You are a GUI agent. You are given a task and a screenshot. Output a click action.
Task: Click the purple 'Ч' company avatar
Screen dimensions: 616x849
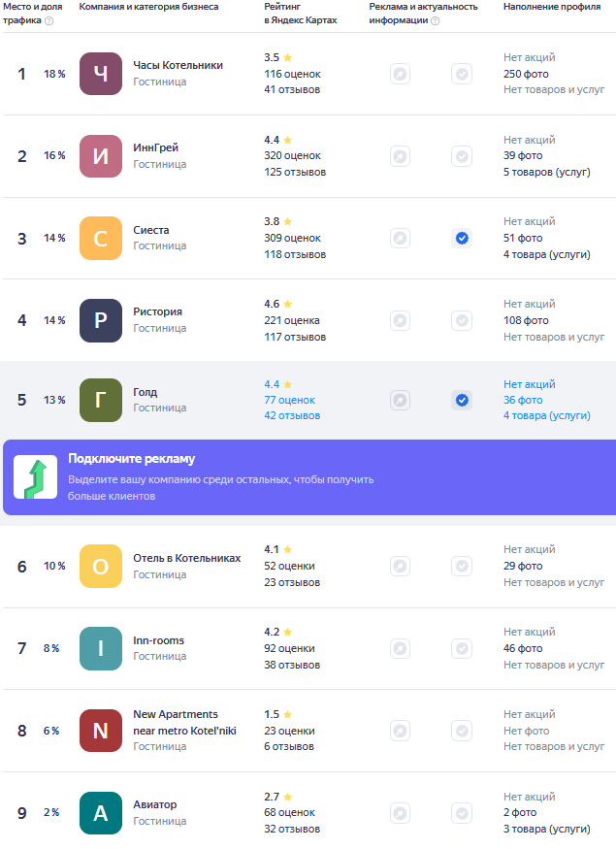click(x=101, y=74)
